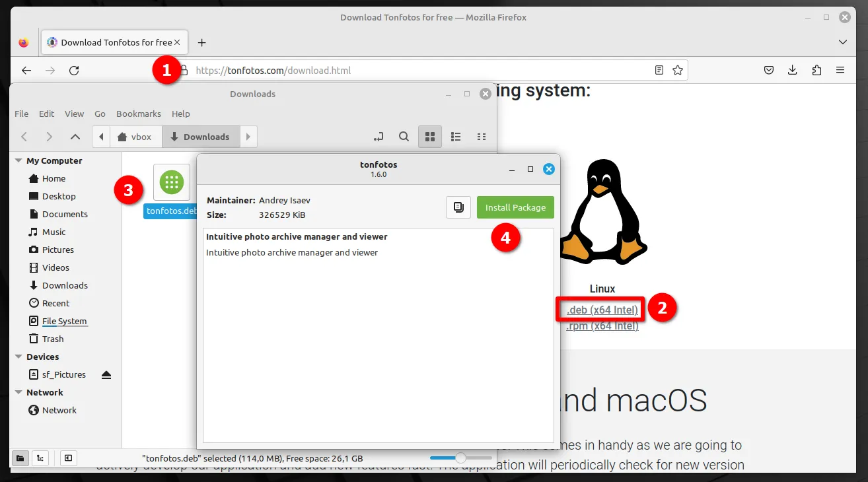Click Downloads path bar button
The height and width of the screenshot is (482, 868).
[200, 137]
